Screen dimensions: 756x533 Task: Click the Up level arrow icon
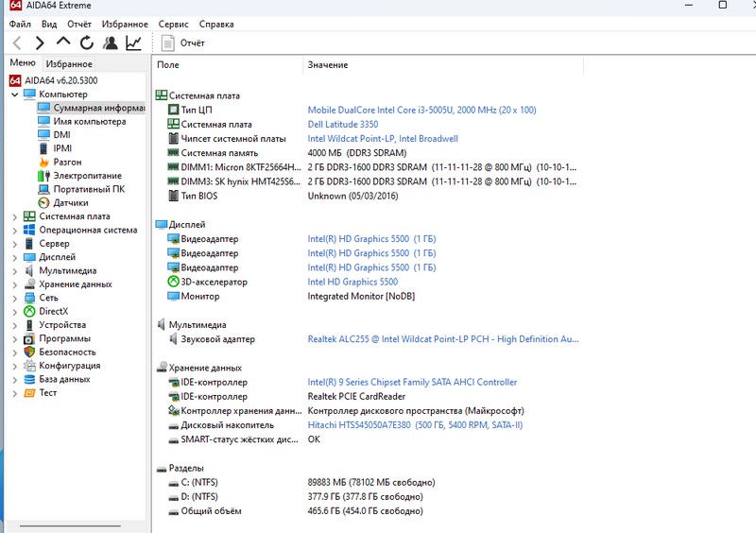[63, 43]
